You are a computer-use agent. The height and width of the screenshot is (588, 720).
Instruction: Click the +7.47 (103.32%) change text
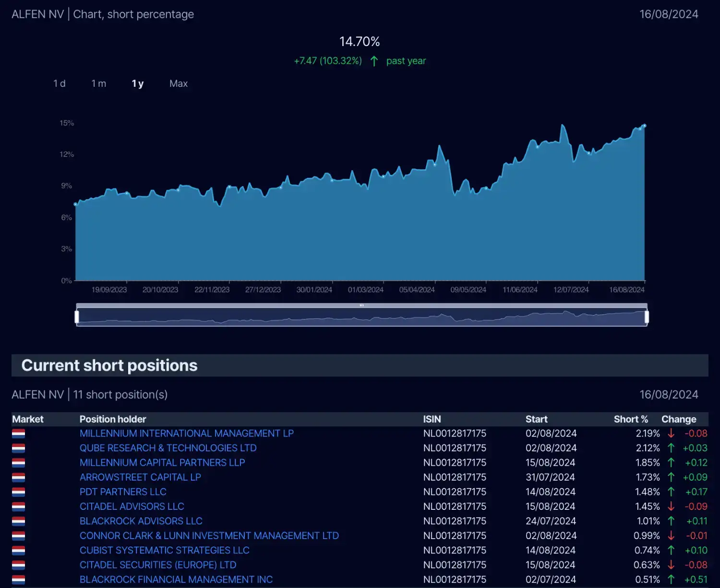point(328,61)
